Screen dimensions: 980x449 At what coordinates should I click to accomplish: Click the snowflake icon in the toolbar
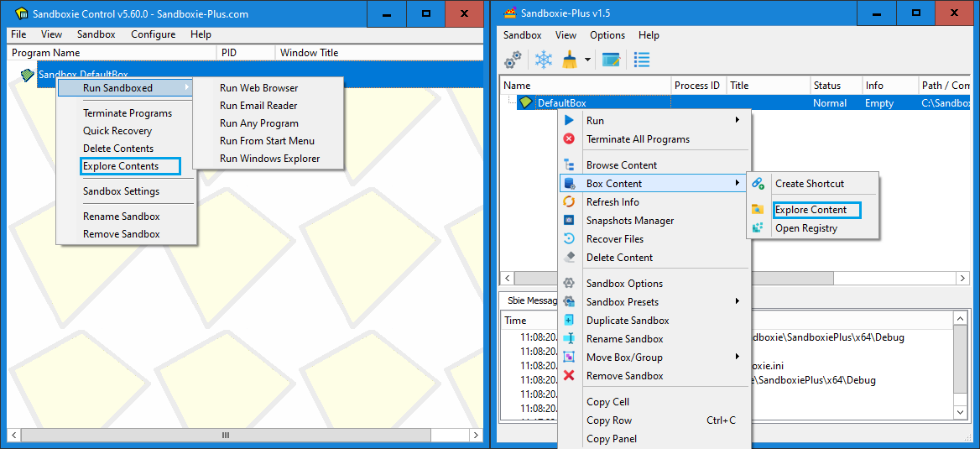point(544,60)
